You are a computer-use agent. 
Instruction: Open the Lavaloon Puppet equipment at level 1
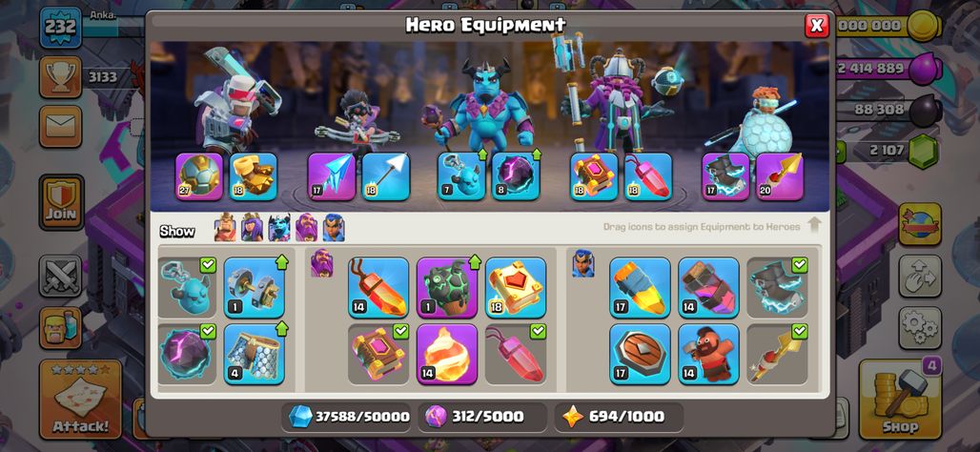point(447,287)
